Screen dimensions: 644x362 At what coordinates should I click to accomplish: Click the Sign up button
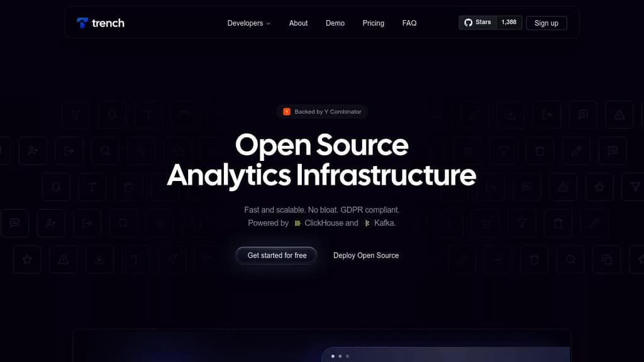(547, 23)
